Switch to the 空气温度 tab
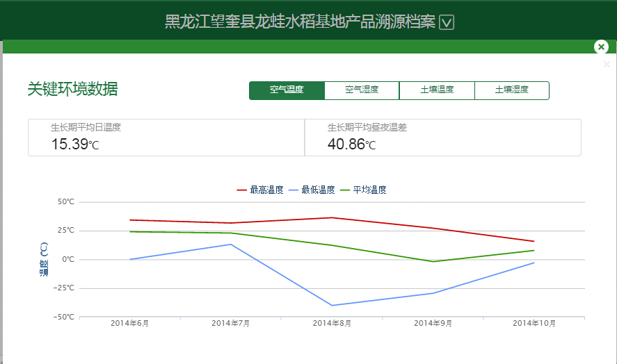Viewport: 617px width, 364px height. tap(287, 90)
